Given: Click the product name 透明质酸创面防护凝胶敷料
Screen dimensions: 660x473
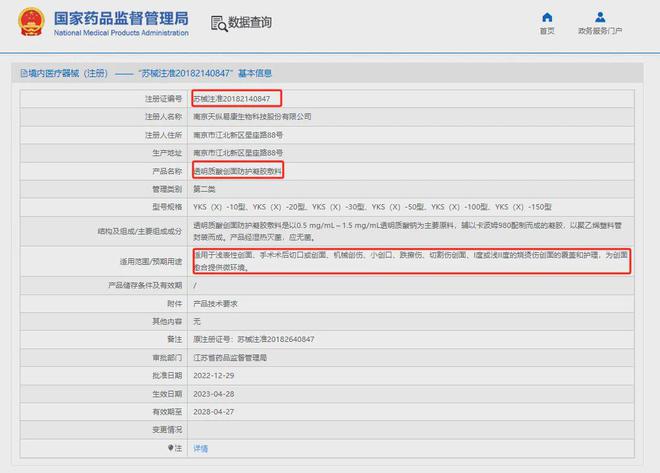Looking at the screenshot, I should [236, 171].
